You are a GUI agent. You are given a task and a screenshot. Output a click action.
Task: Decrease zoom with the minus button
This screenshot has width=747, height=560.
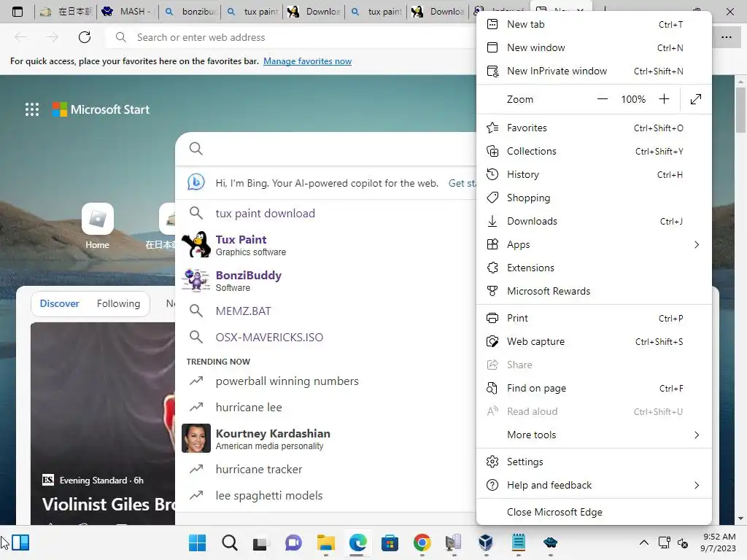click(602, 99)
